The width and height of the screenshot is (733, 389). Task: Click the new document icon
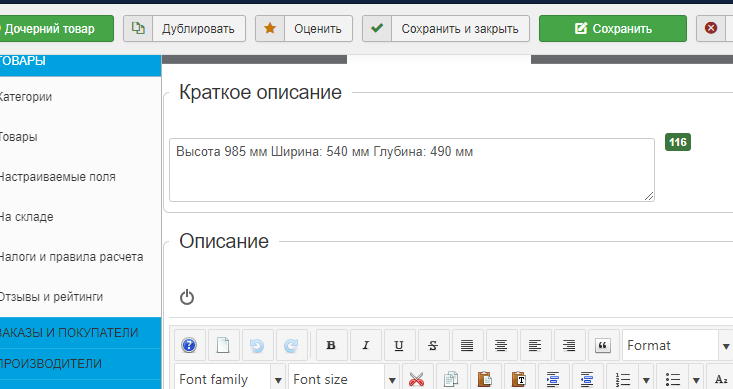(x=223, y=346)
